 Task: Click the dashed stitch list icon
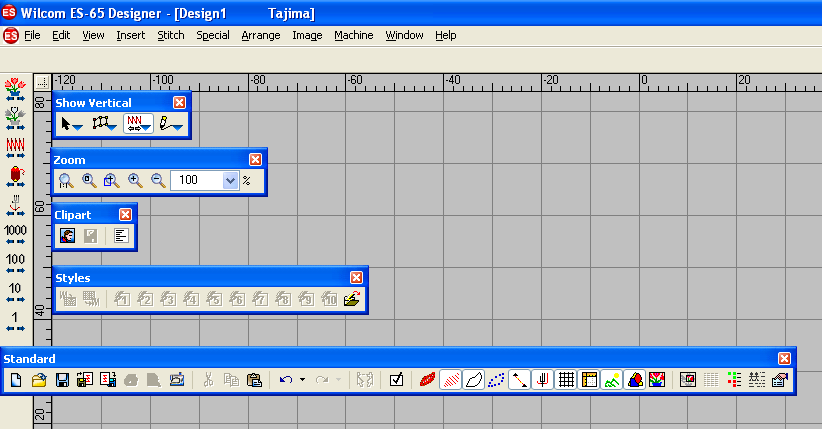[757, 380]
